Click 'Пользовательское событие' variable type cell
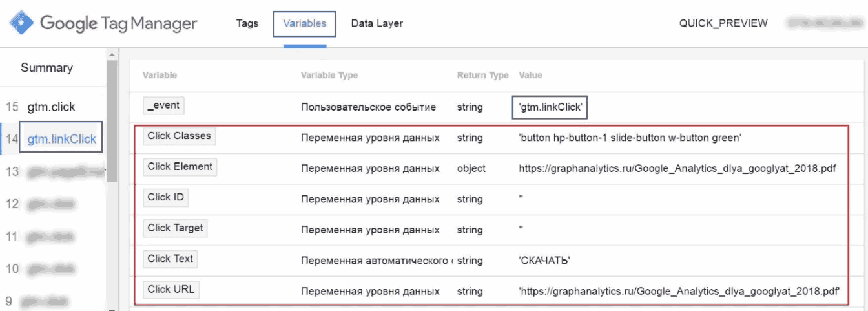 point(368,107)
